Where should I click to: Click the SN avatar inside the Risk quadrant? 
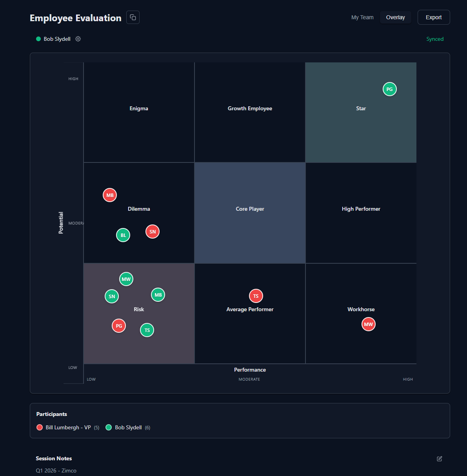coord(111,296)
